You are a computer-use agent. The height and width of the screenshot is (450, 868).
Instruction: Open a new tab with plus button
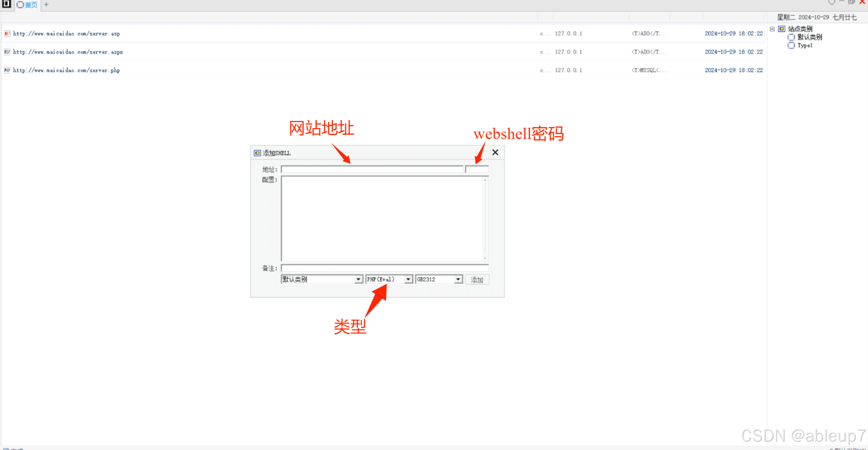coord(46,4)
